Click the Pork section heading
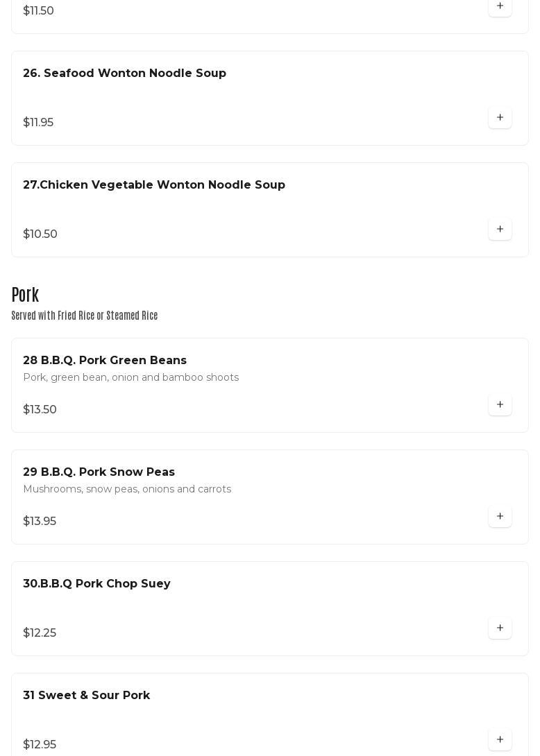This screenshot has width=540, height=756. [x=25, y=295]
